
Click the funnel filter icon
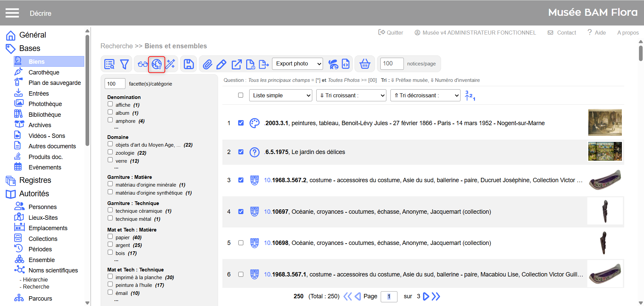click(124, 64)
